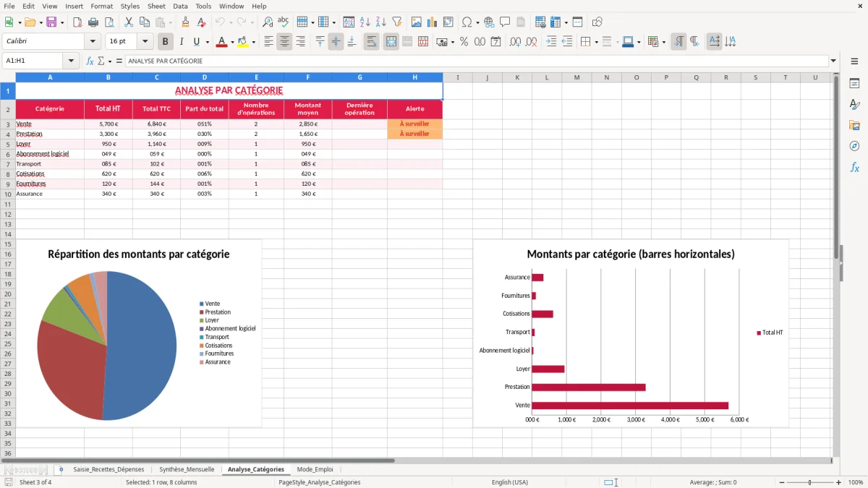
Task: Expand the Name Box dropdown arrow
Action: coord(71,61)
